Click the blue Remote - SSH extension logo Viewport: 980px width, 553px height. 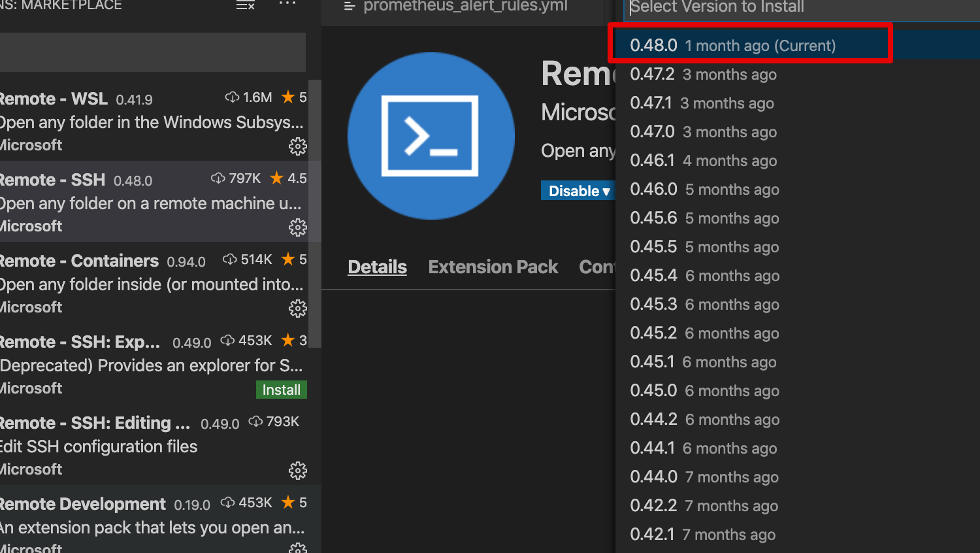pos(431,135)
